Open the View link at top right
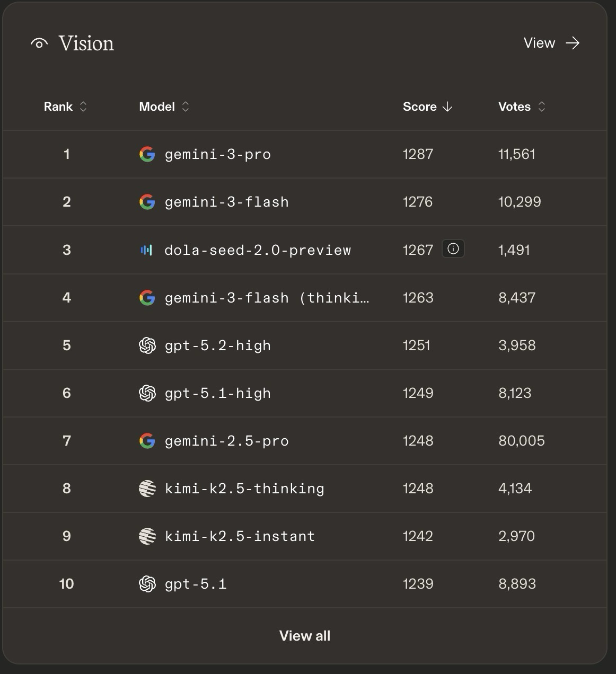Screen dimensions: 616x674 pyautogui.click(x=539, y=43)
